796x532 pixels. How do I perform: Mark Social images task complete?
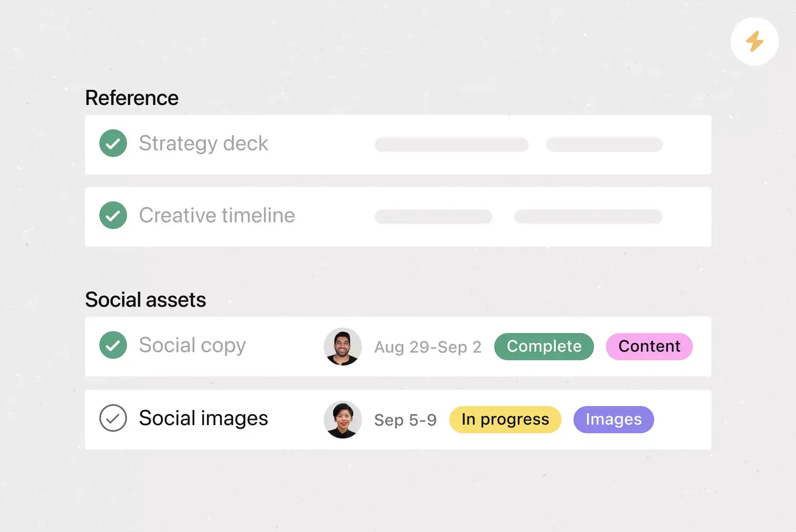pyautogui.click(x=113, y=418)
